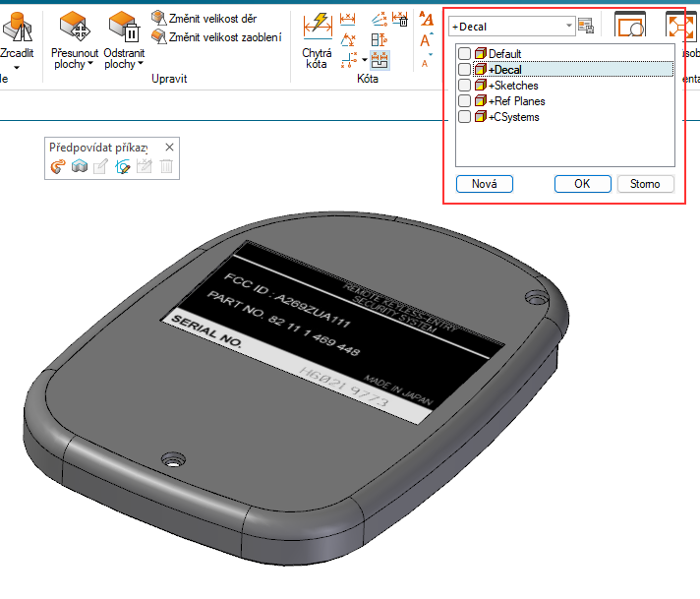Open the +Decal combo box dropdown
The width and height of the screenshot is (700, 599).
[569, 27]
